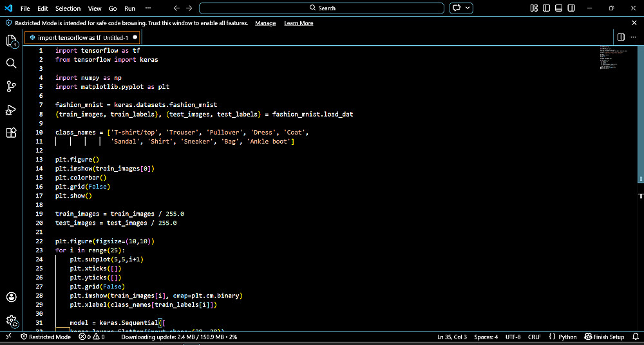The image size is (644, 345).
Task: Open the Explorer view in activity bar
Action: click(11, 41)
